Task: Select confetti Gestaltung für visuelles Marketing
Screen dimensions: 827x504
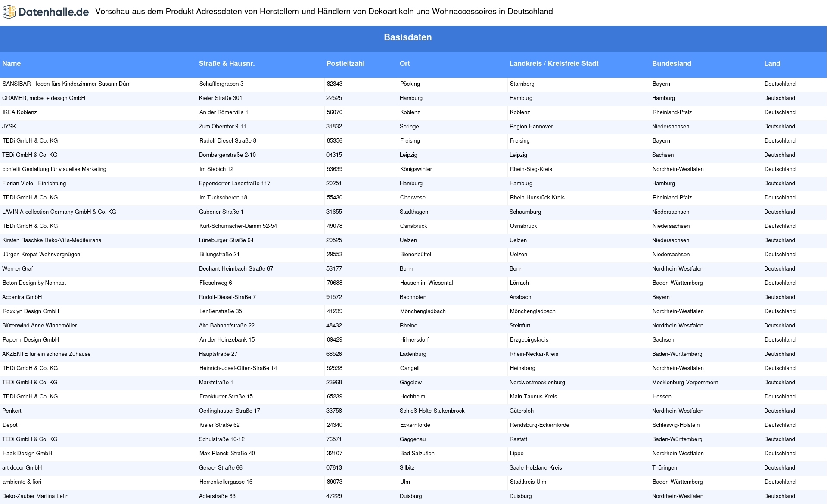Action: coord(54,169)
